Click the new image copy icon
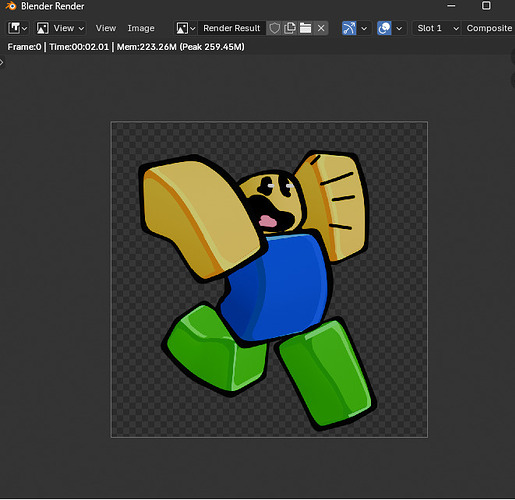The image size is (515, 500). click(290, 28)
